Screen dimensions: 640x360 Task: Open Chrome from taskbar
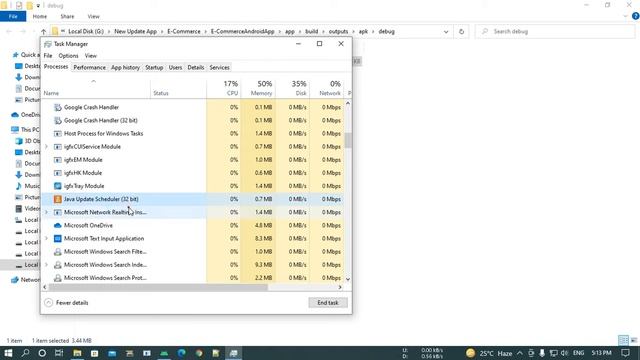[x=199, y=353]
